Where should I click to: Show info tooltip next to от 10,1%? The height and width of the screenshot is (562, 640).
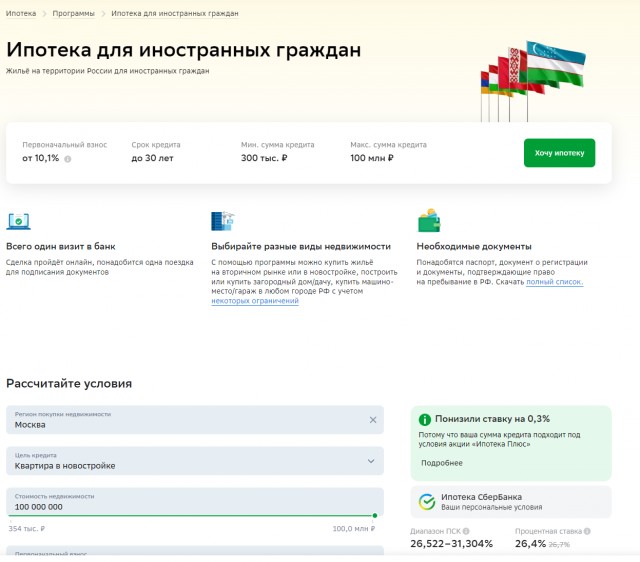(x=68, y=159)
